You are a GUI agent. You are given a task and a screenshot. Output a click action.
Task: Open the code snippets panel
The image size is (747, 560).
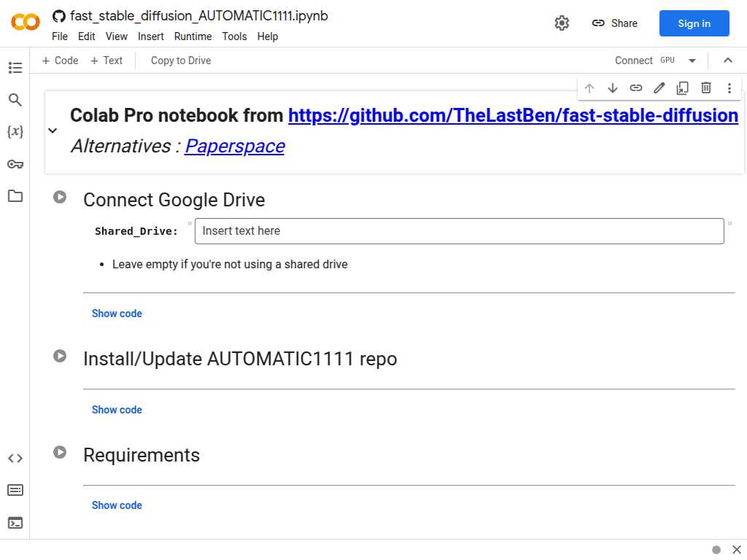pos(15,458)
